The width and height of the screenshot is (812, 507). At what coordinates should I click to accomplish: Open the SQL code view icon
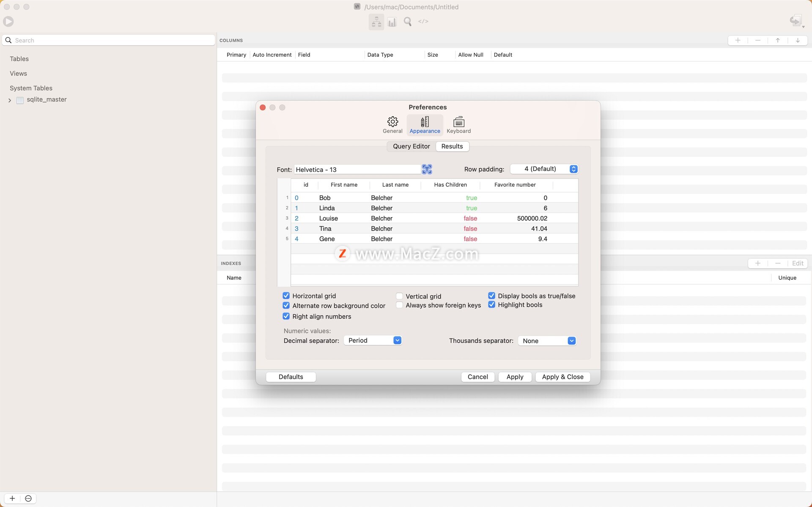coord(423,22)
